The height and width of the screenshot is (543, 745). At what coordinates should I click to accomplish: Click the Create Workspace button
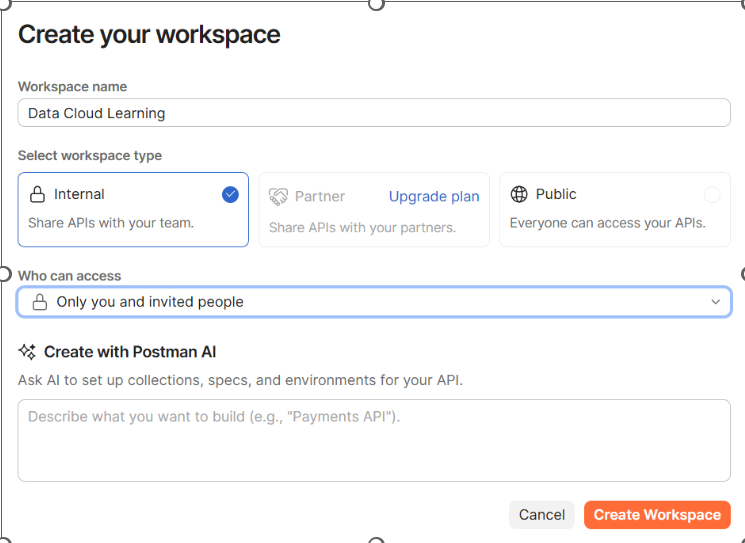point(657,514)
